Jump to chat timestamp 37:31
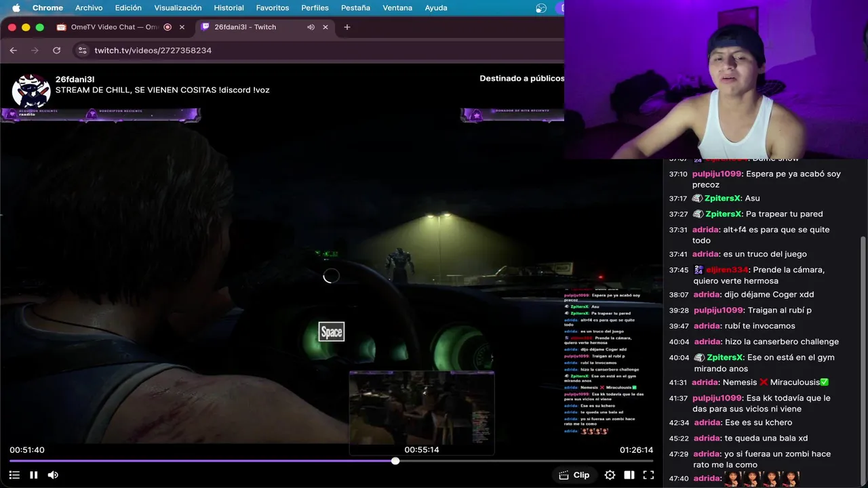868x488 pixels. (678, 230)
